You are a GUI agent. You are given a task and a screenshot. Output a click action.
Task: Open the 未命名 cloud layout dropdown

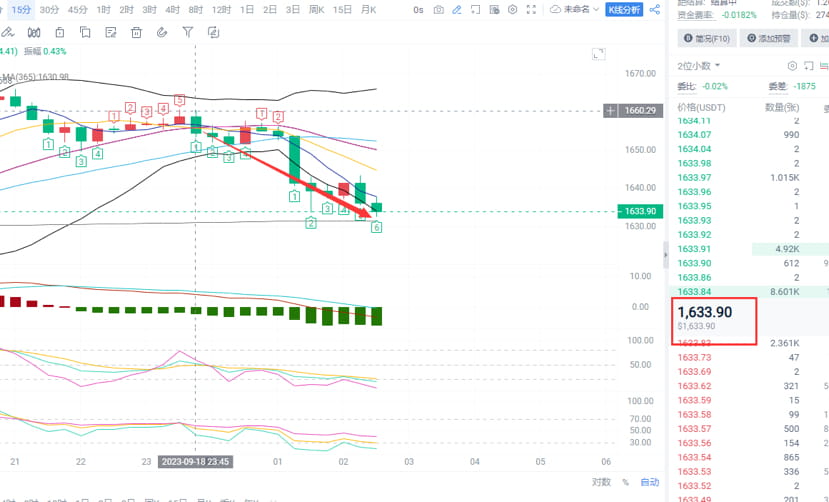point(575,10)
